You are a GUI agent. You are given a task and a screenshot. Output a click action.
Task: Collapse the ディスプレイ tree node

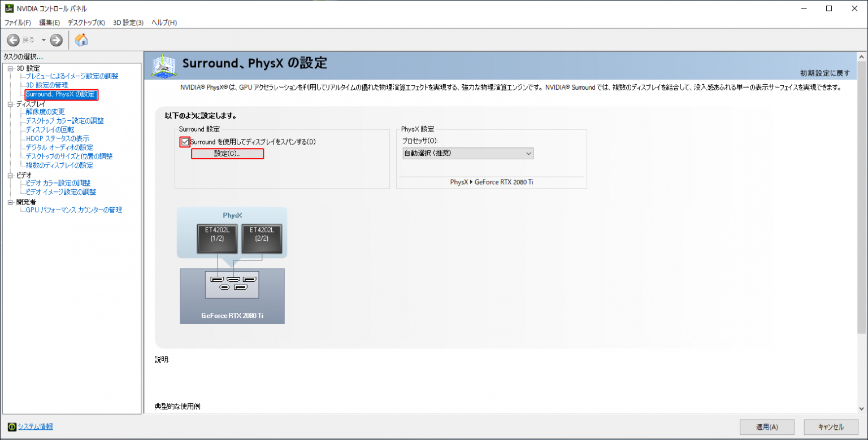(x=10, y=104)
